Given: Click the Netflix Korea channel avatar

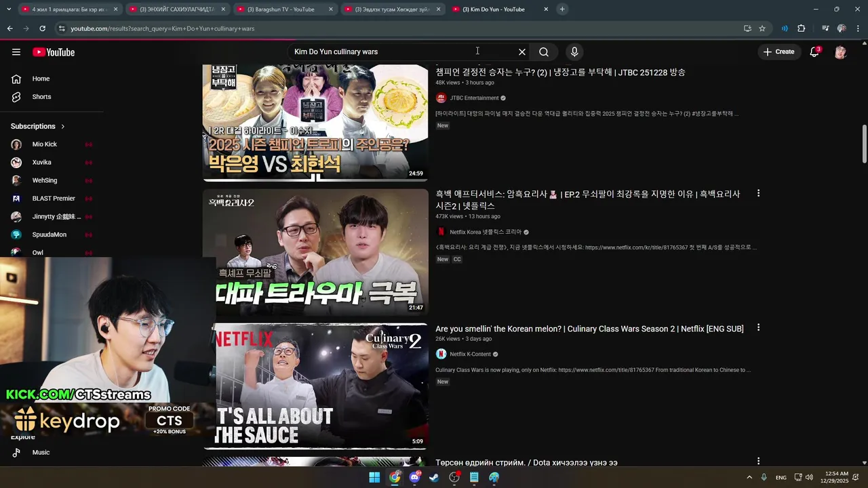Looking at the screenshot, I should (x=441, y=232).
